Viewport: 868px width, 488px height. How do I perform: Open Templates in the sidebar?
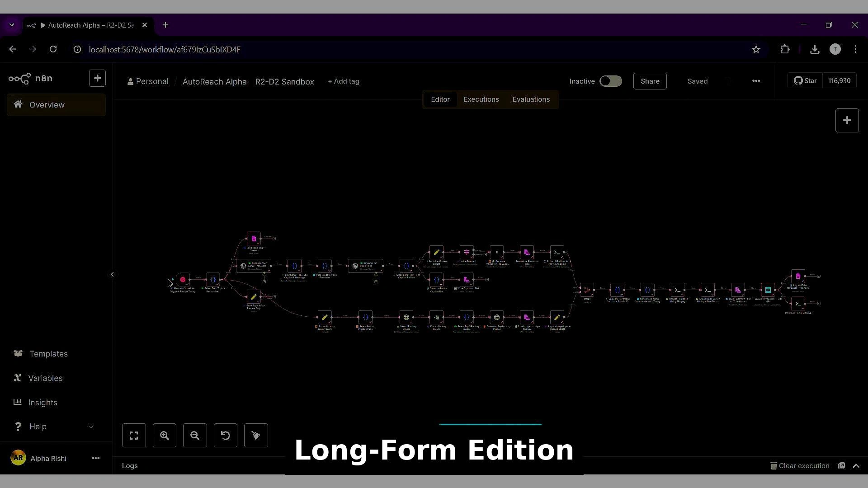point(48,354)
